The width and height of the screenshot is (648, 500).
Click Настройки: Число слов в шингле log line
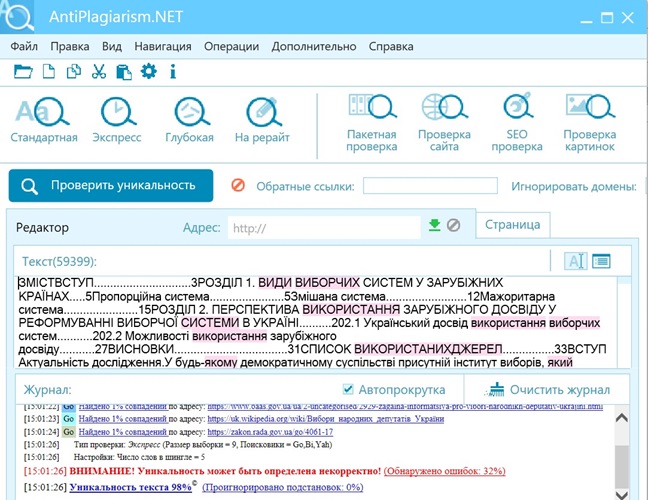point(139,457)
